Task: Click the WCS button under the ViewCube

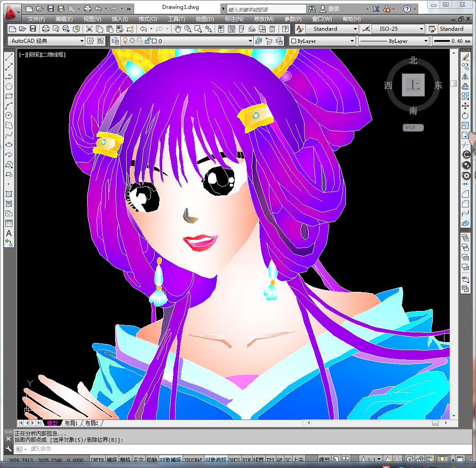Action: pos(413,128)
